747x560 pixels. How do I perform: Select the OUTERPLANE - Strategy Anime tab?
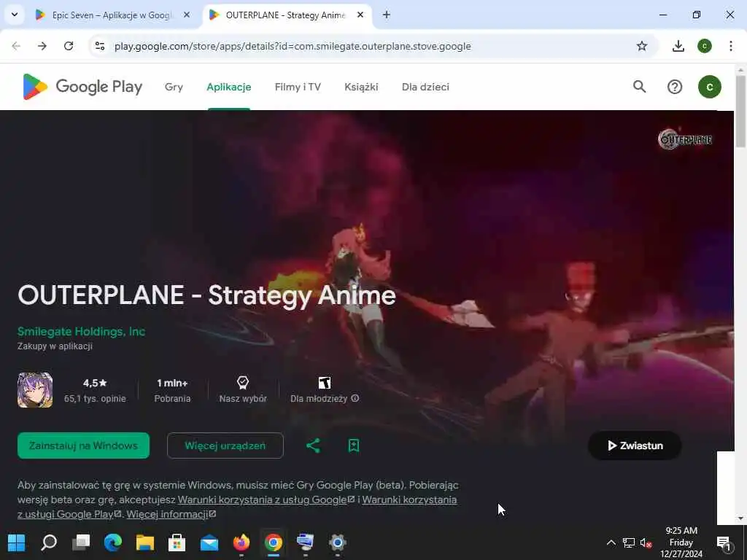click(285, 15)
